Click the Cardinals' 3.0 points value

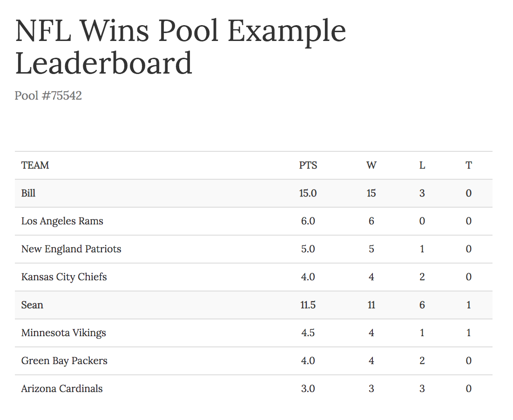pos(308,389)
